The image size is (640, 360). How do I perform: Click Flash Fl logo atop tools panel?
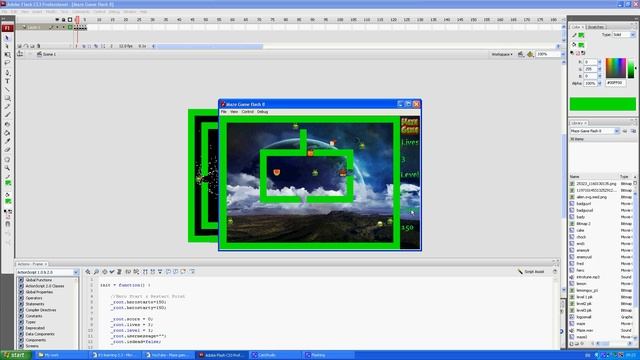click(x=7, y=28)
